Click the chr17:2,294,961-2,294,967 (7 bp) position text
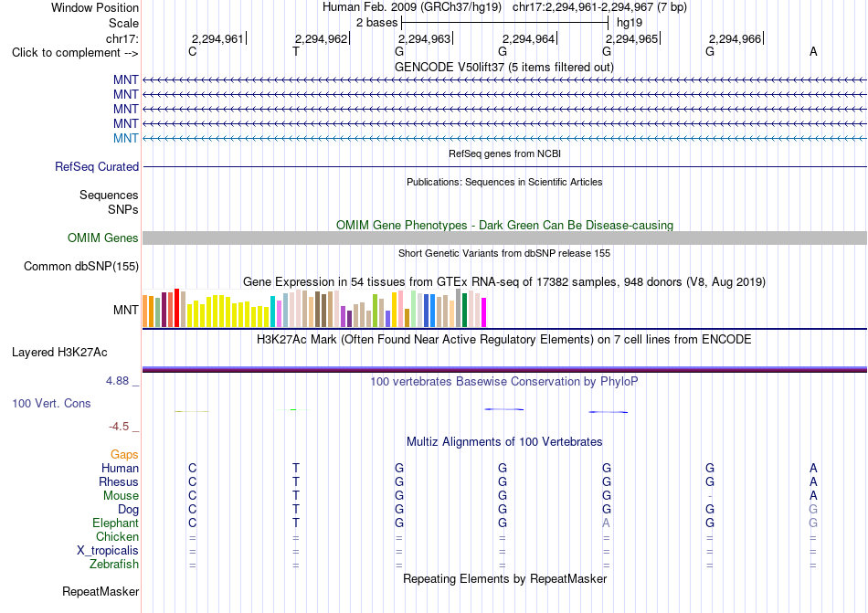 (x=599, y=7)
